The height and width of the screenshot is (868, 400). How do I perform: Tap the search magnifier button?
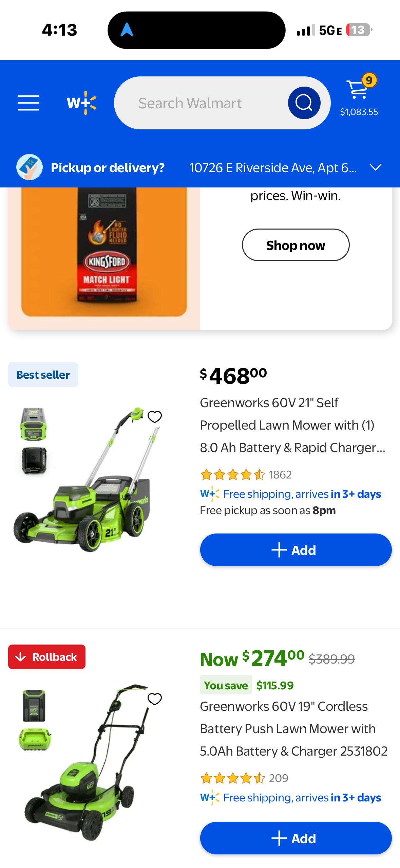point(304,103)
